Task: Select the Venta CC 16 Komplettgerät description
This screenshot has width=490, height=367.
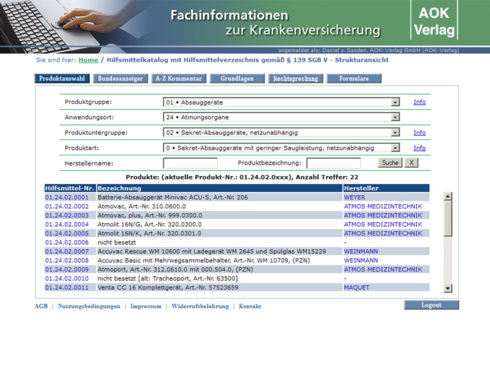Action: click(x=168, y=287)
